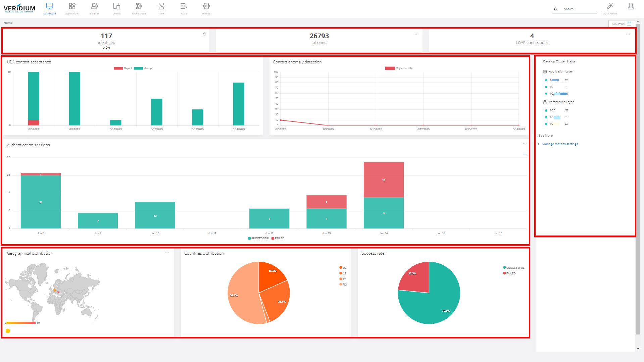The height and width of the screenshot is (362, 644).
Task: Open the Identities section icon
Action: [94, 6]
